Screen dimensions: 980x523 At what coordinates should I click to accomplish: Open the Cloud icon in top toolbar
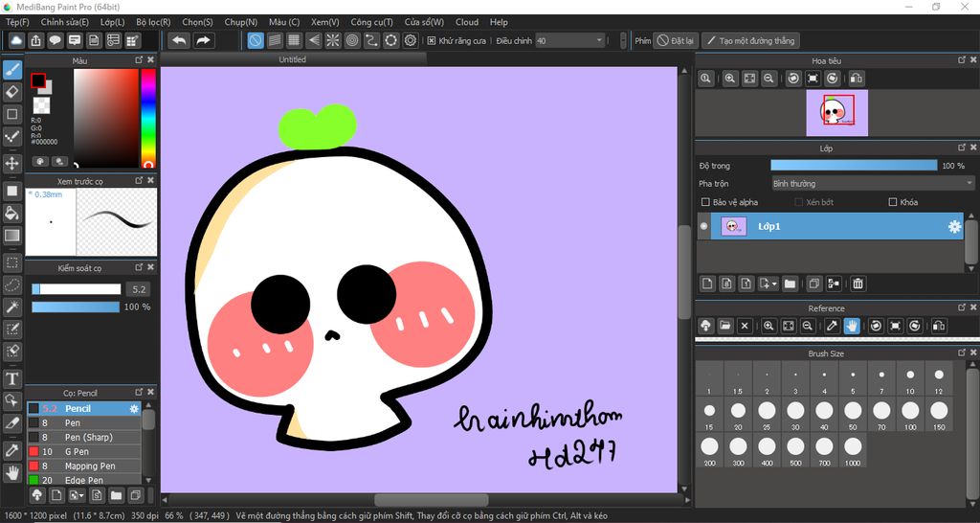(x=17, y=40)
